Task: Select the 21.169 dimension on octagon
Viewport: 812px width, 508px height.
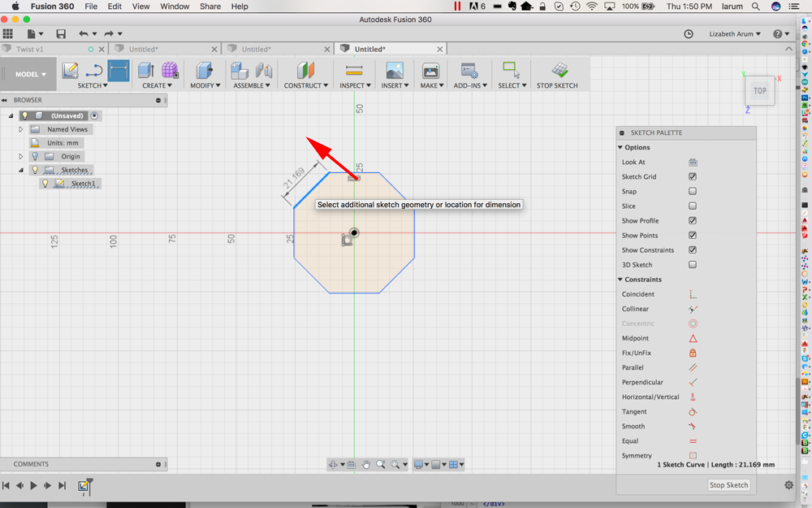Action: pos(294,178)
